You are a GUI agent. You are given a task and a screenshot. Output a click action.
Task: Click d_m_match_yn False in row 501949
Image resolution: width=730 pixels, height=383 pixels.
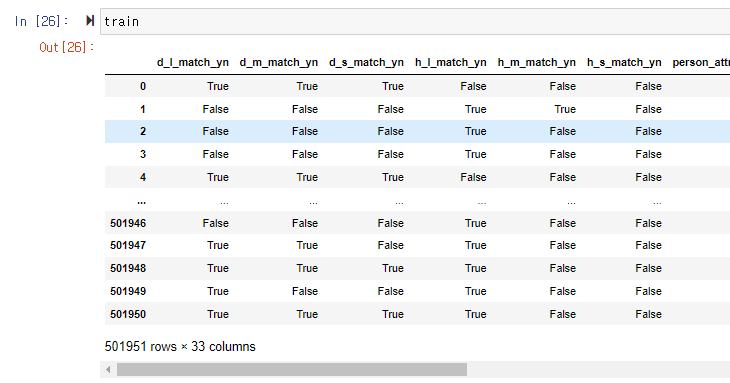305,291
